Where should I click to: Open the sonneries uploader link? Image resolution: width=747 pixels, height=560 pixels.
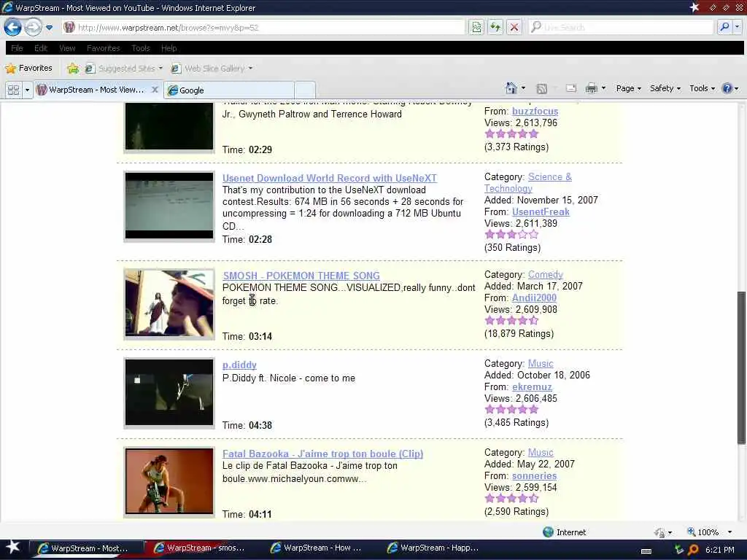534,475
